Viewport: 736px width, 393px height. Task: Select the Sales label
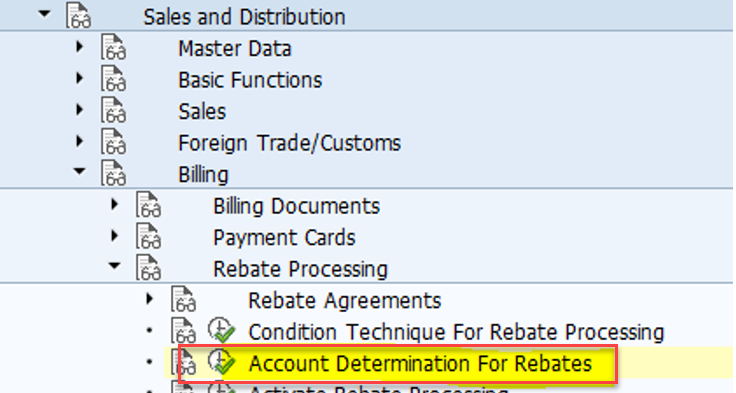click(202, 112)
